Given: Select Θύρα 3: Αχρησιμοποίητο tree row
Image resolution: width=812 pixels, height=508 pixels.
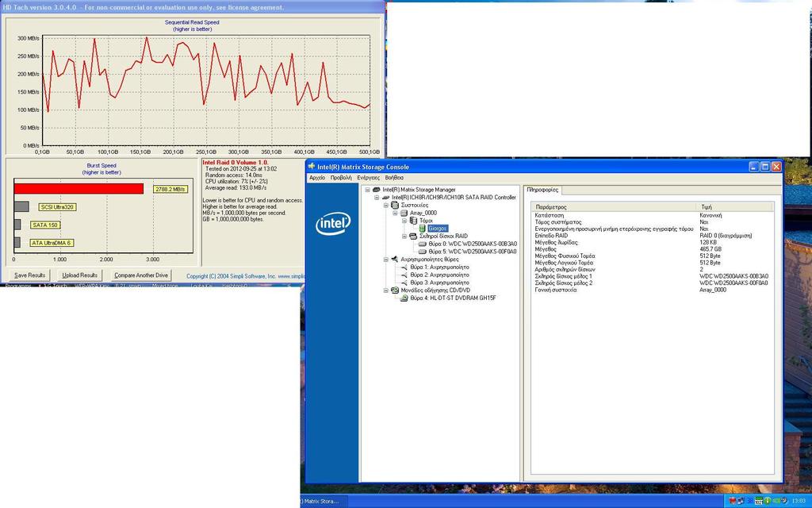Looking at the screenshot, I should click(439, 283).
